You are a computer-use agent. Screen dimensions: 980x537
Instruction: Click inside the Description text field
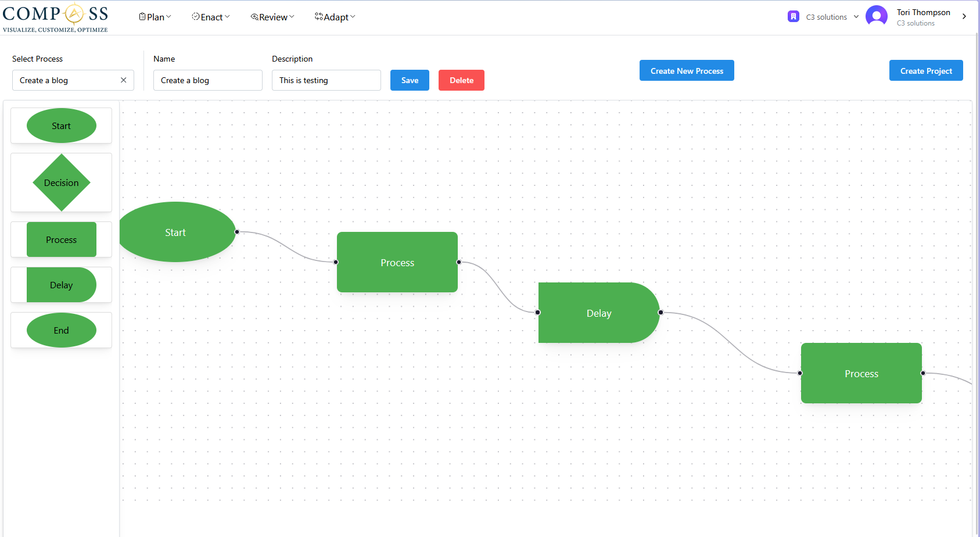pyautogui.click(x=326, y=80)
